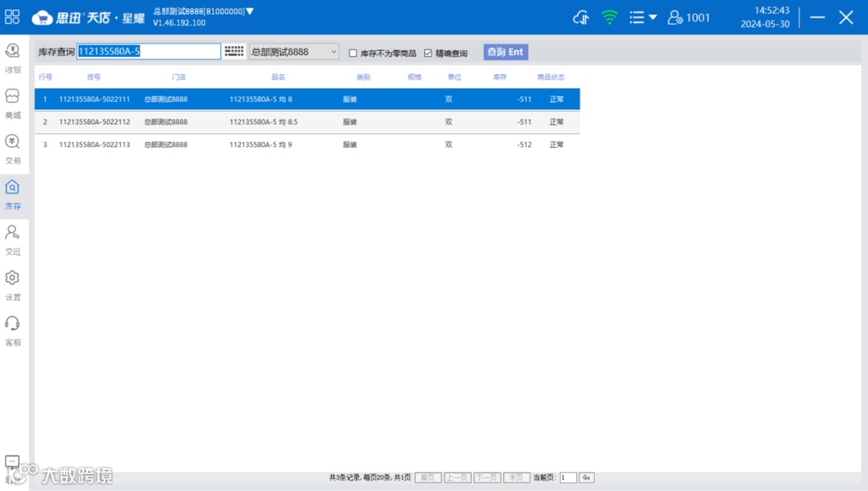Screen dimensions: 868x491
Task: Sort by 品名 column header
Action: click(278, 77)
